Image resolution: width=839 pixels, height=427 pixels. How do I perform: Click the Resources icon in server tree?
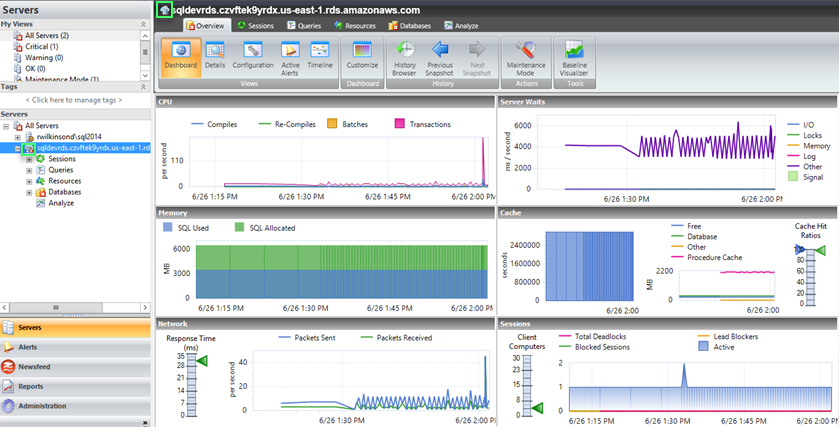(40, 181)
